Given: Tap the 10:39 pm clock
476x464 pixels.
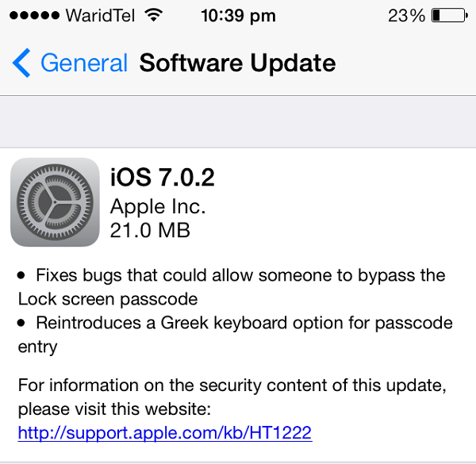Looking at the screenshot, I should click(x=238, y=16).
